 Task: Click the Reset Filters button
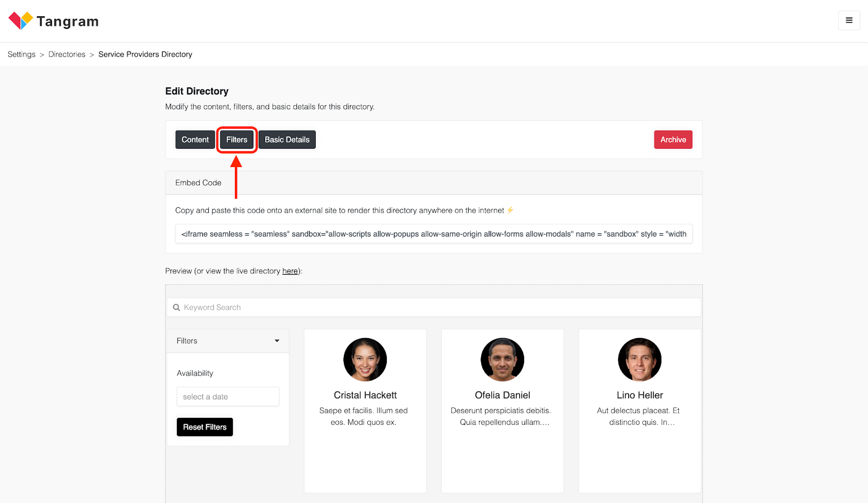(x=205, y=427)
